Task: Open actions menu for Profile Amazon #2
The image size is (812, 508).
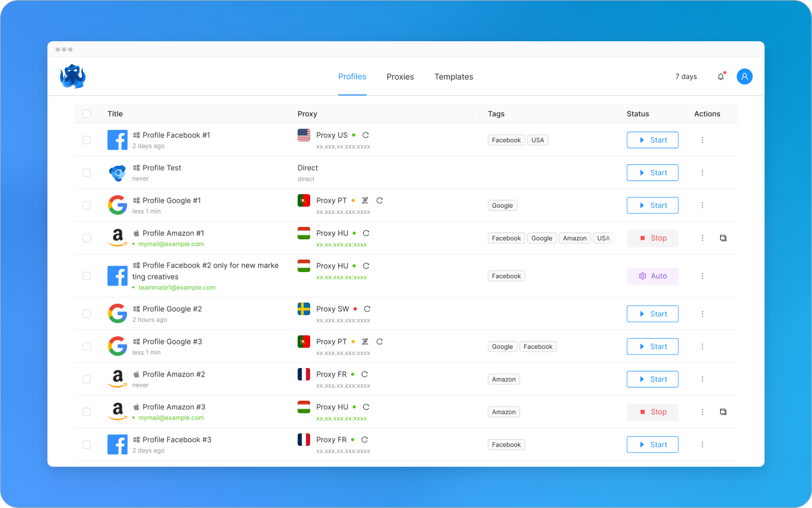Action: click(x=703, y=379)
